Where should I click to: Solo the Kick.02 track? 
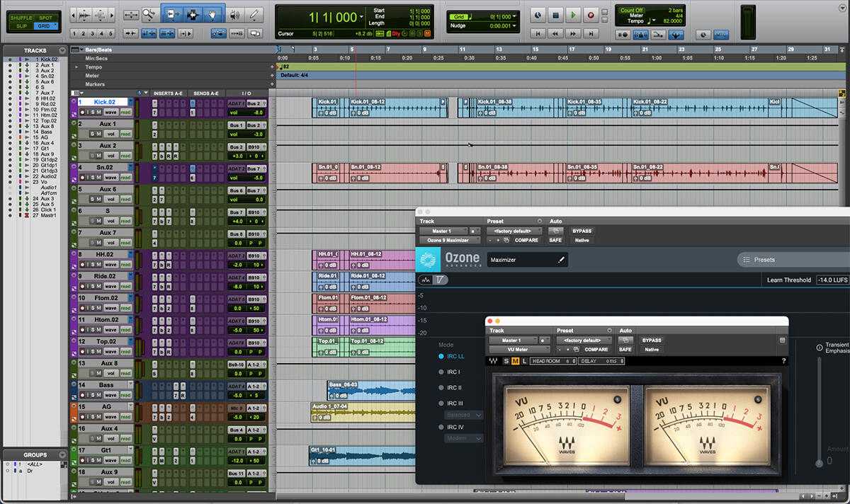click(91, 112)
